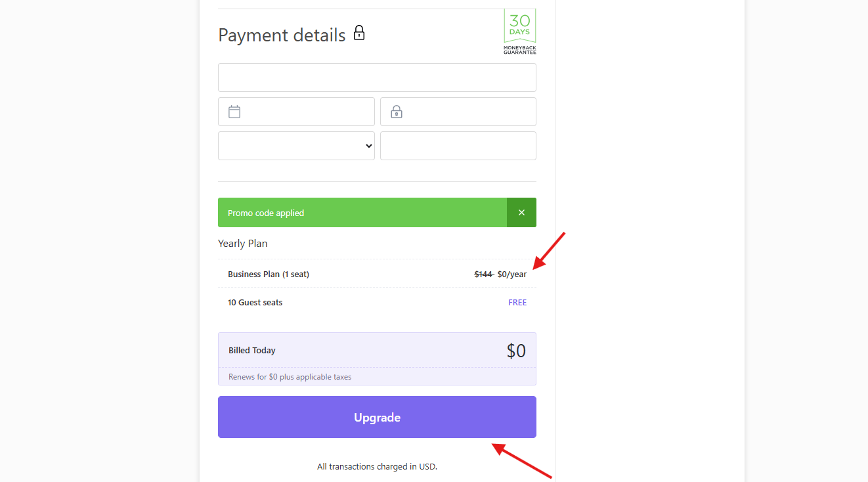Image resolution: width=868 pixels, height=482 pixels.
Task: Click the Billed Today $0 summary box
Action: point(377,350)
